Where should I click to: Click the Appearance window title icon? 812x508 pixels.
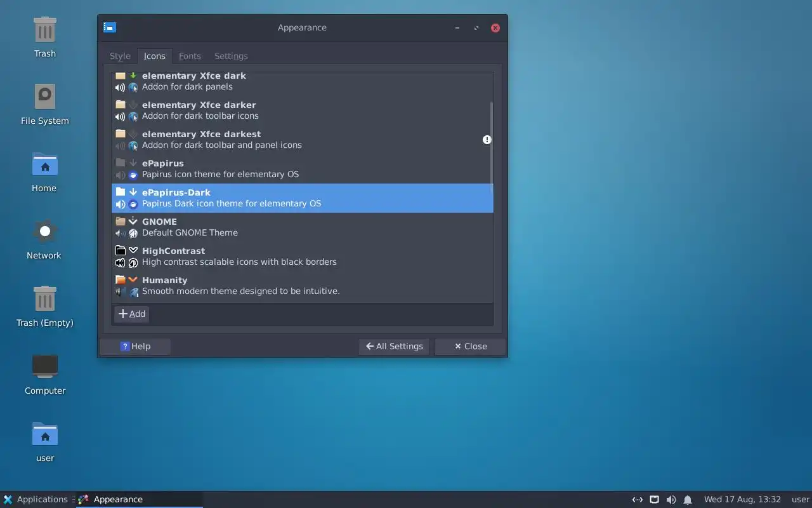[110, 27]
